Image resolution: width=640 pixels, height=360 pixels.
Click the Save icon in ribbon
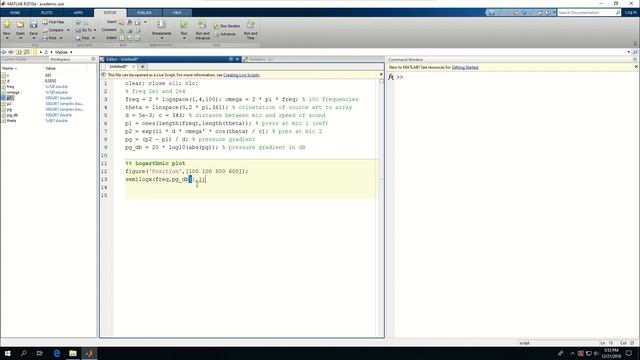tap(33, 24)
